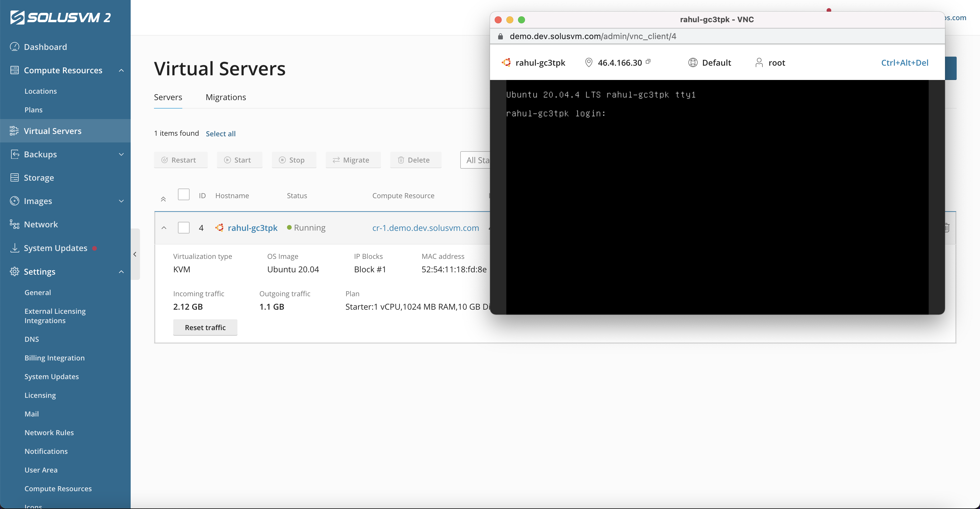
Task: Collapse the rahul-gc3tpk row details
Action: pos(164,228)
